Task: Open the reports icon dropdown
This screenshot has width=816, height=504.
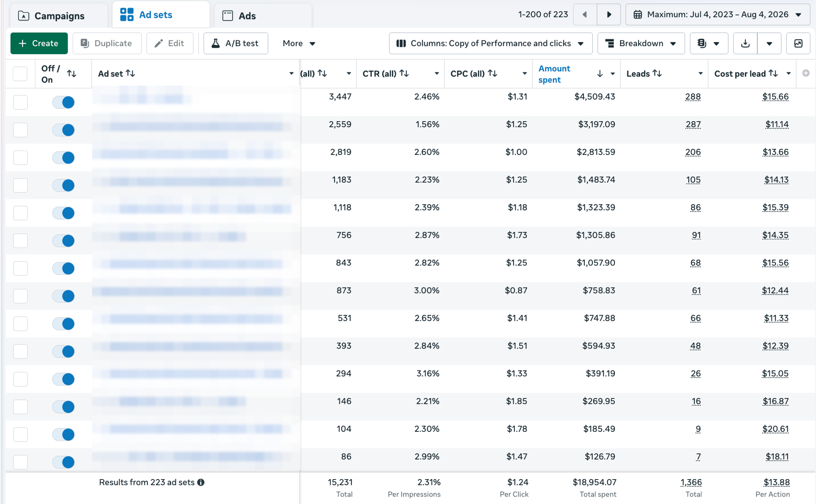Action: pyautogui.click(x=709, y=43)
